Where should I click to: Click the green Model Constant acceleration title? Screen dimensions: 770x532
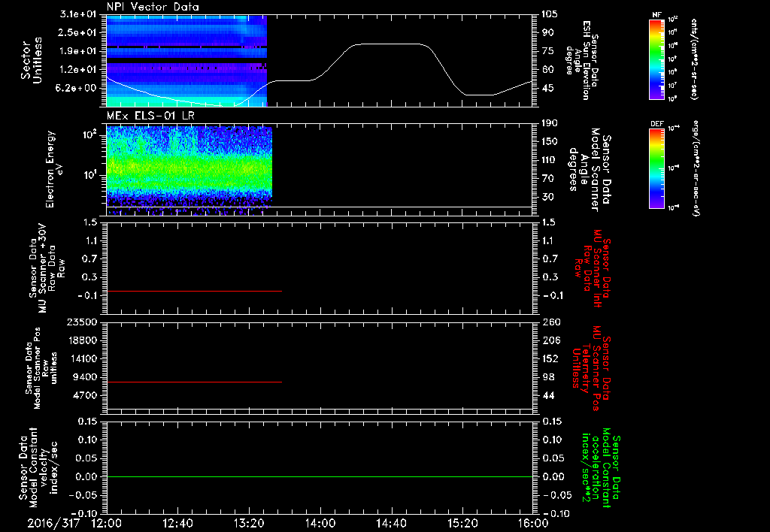(601, 466)
